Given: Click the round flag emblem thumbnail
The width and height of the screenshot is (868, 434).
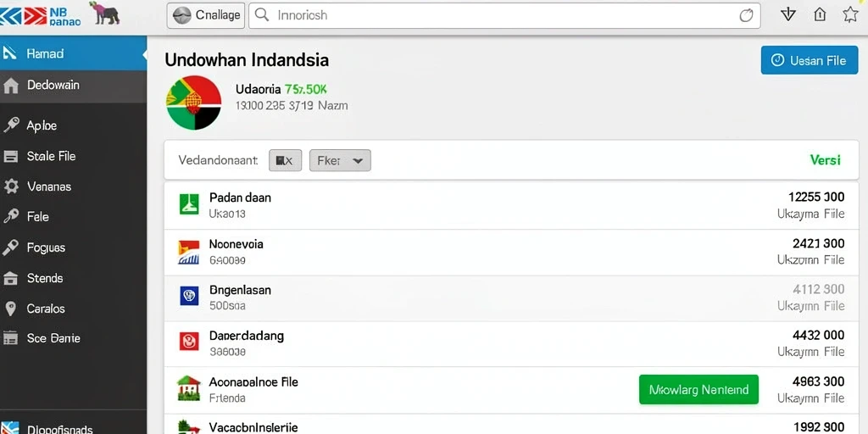Looking at the screenshot, I should pyautogui.click(x=194, y=103).
